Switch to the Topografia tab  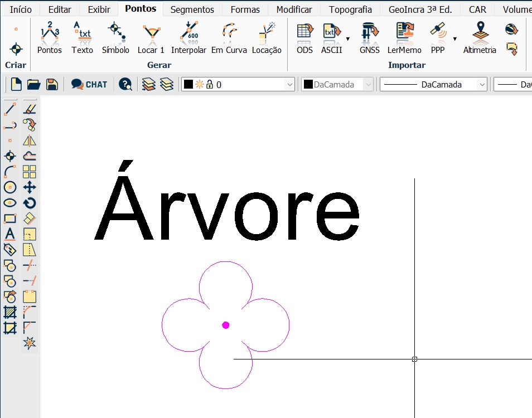pyautogui.click(x=350, y=9)
